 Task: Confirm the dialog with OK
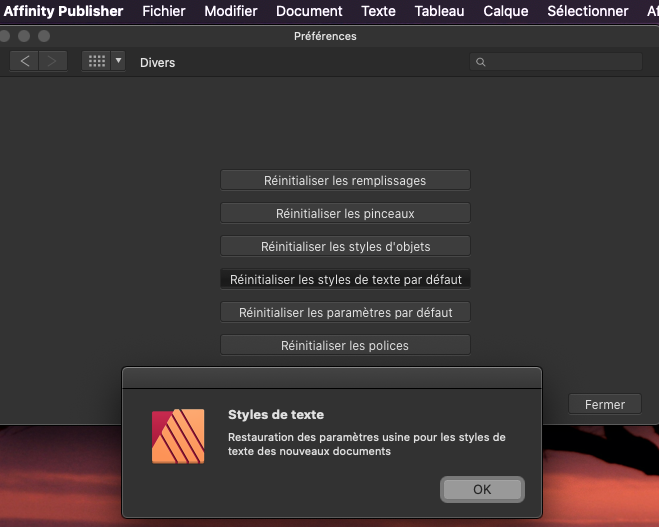point(482,489)
